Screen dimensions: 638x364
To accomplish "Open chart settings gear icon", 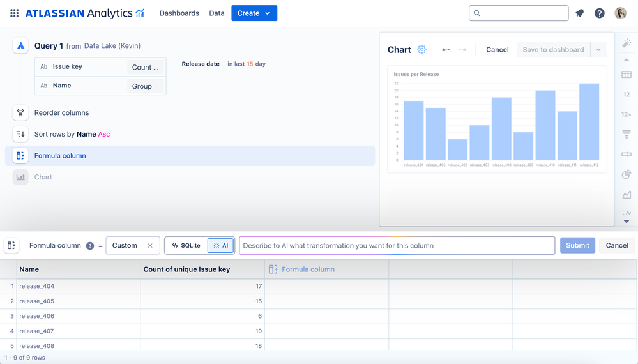I will point(422,49).
